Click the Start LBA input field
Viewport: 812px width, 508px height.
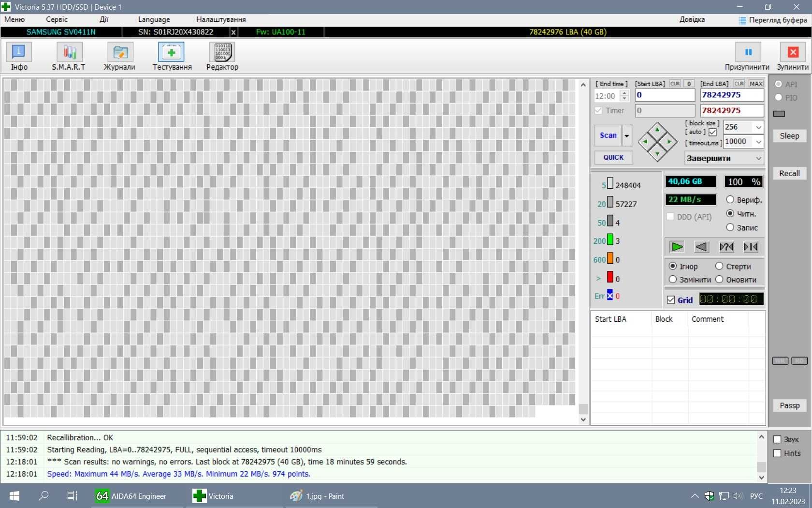tap(665, 95)
